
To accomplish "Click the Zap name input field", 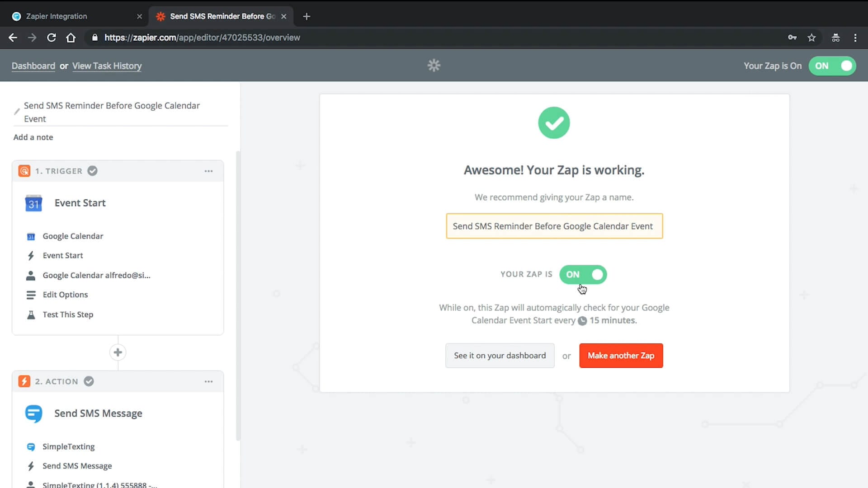I will click(x=554, y=226).
